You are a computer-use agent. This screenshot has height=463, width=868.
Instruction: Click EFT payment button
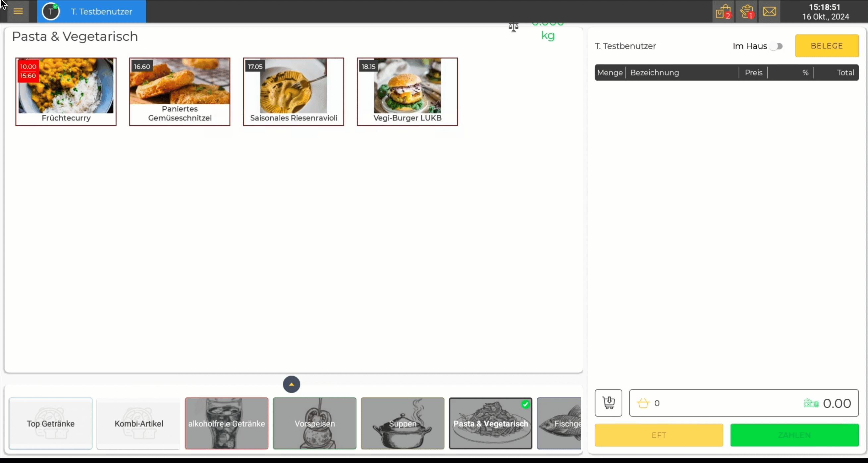(659, 435)
